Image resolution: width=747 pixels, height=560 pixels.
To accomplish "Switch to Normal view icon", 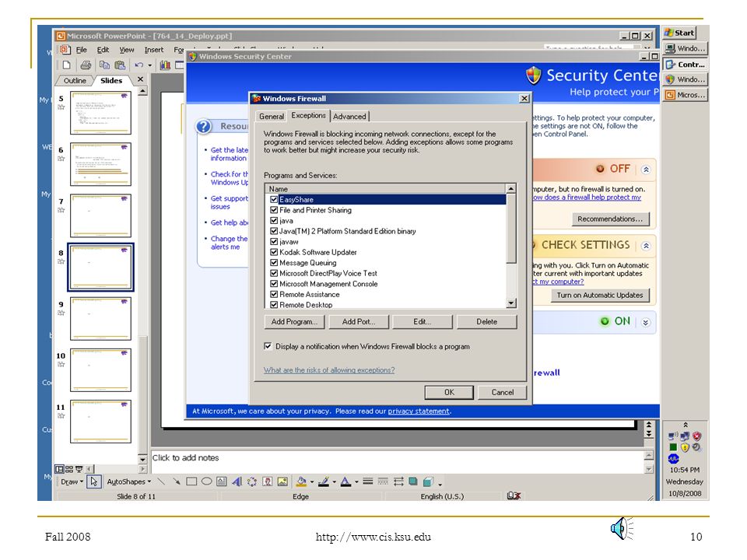I will (59, 469).
